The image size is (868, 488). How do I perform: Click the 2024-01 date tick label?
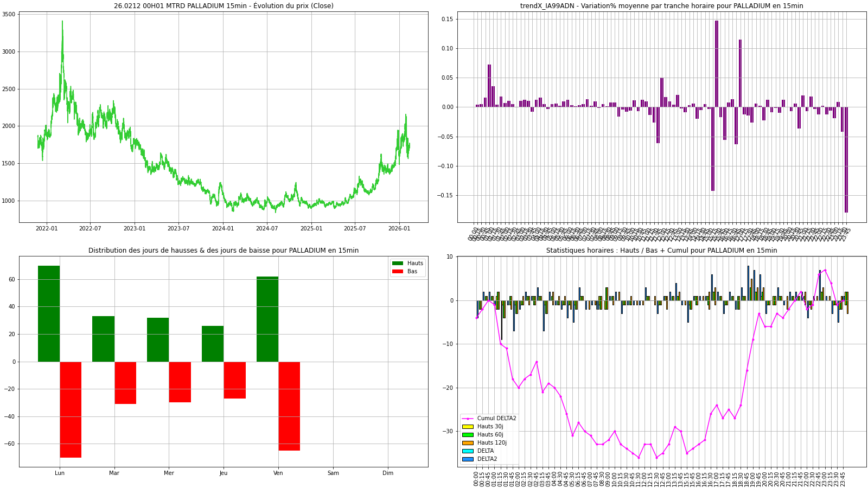[223, 229]
